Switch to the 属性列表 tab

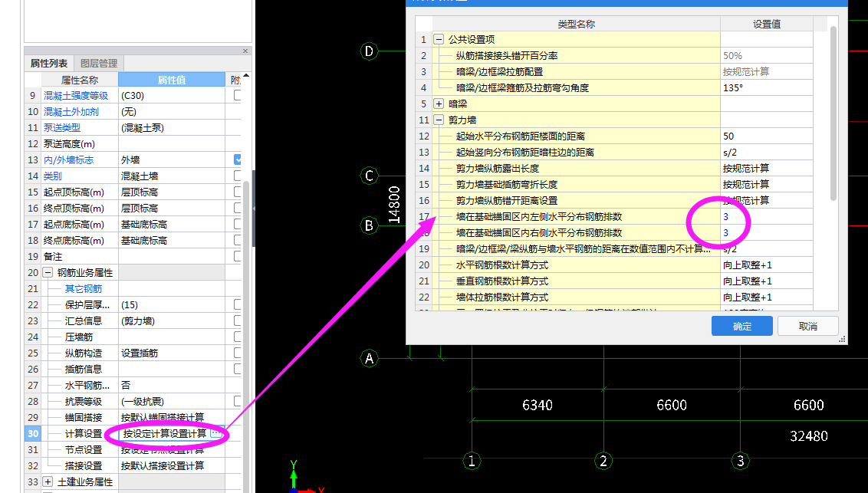click(49, 64)
